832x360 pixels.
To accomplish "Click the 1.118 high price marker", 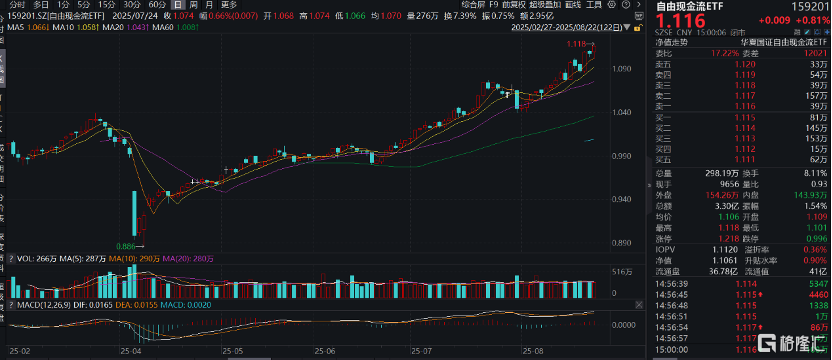I will click(x=579, y=45).
